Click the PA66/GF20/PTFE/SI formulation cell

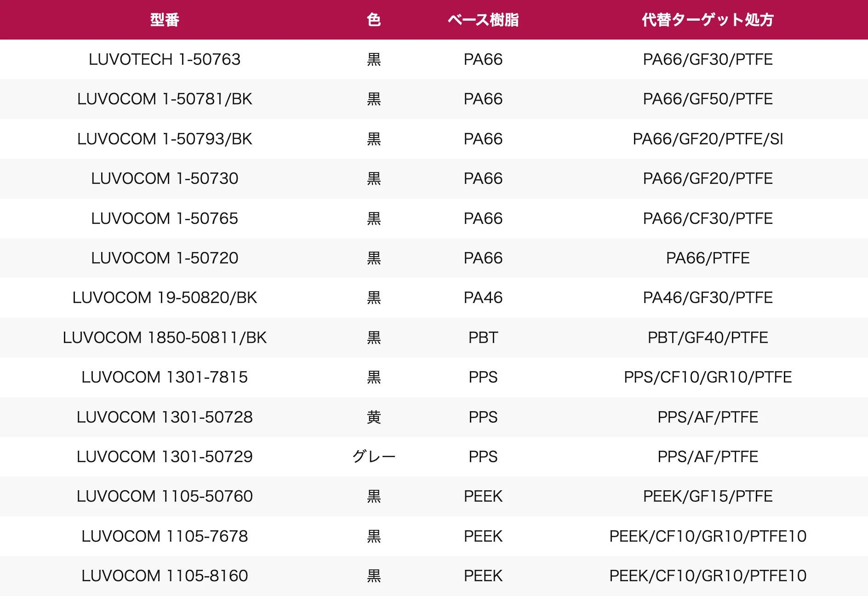(708, 139)
